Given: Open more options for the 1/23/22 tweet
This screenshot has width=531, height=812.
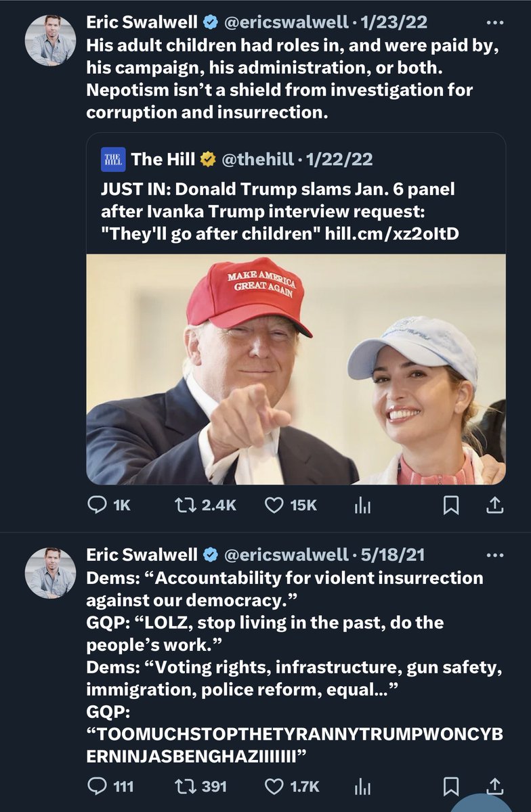Looking at the screenshot, I should pyautogui.click(x=496, y=22).
